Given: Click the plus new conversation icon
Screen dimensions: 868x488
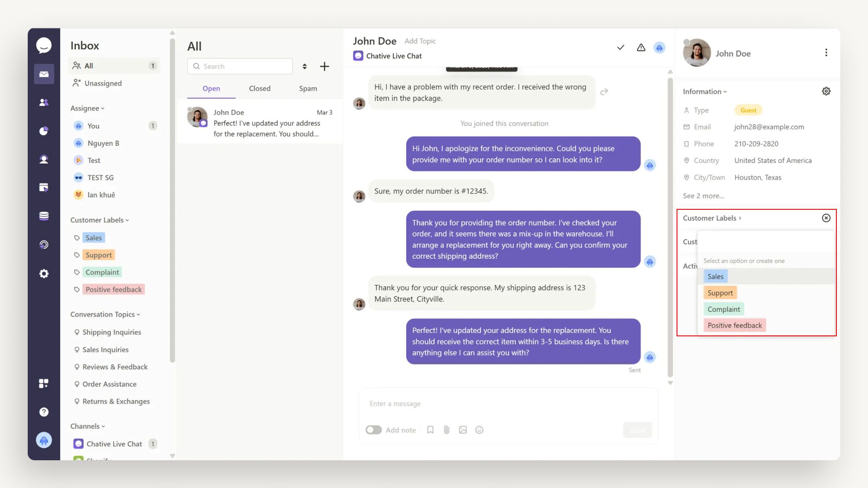Looking at the screenshot, I should coord(324,66).
